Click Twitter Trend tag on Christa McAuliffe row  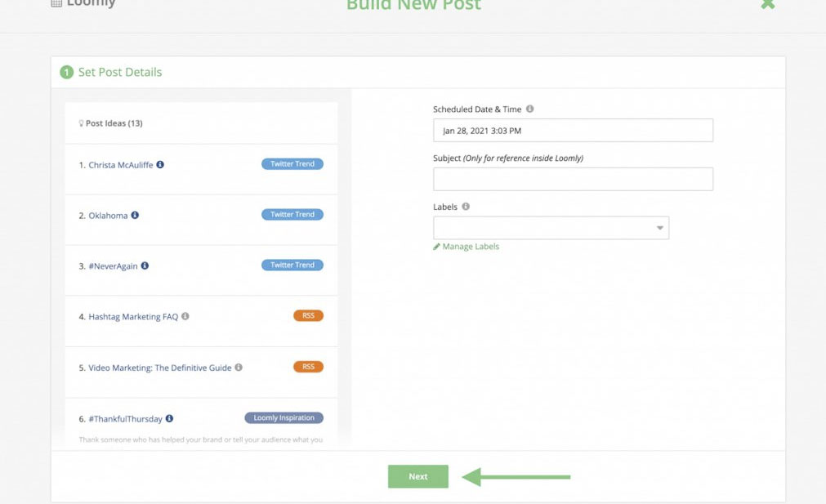(292, 164)
